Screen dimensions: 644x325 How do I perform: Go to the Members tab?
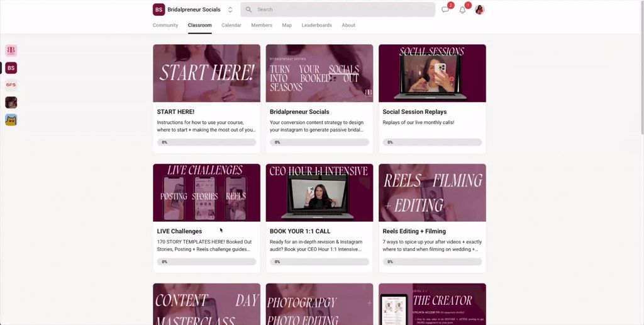262,25
